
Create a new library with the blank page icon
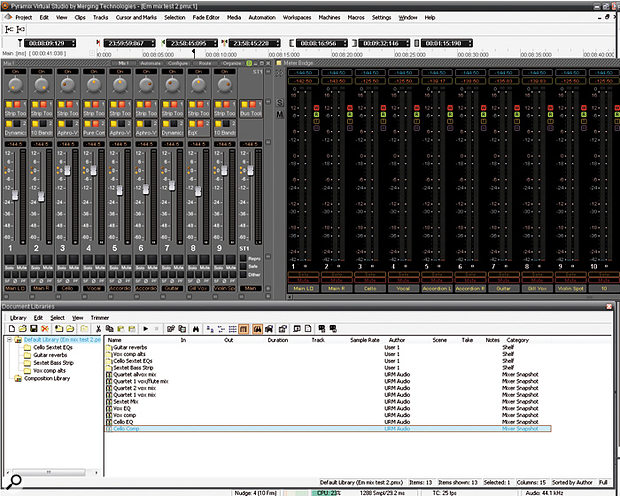click(x=12, y=329)
